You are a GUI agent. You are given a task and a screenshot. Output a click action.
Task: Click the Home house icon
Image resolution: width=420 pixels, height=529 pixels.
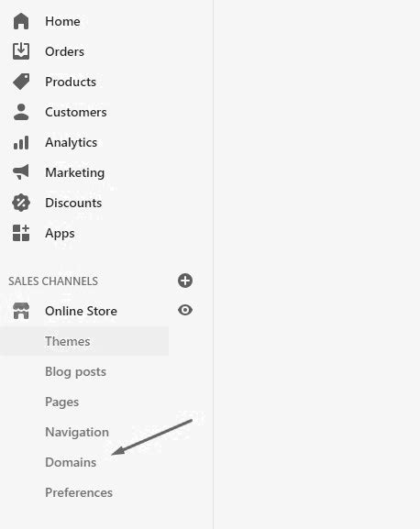(x=21, y=21)
